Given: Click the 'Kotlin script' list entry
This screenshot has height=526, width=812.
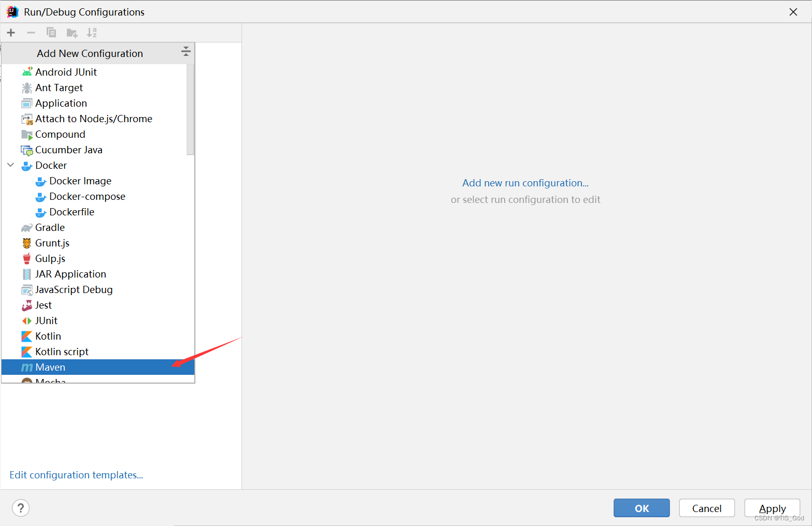Looking at the screenshot, I should click(98, 352).
